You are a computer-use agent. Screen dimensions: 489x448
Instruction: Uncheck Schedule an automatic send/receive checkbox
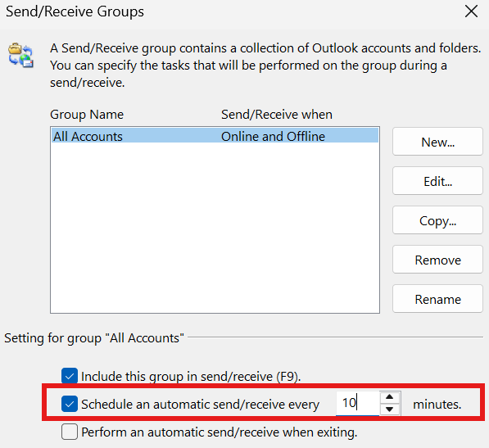[x=70, y=404]
